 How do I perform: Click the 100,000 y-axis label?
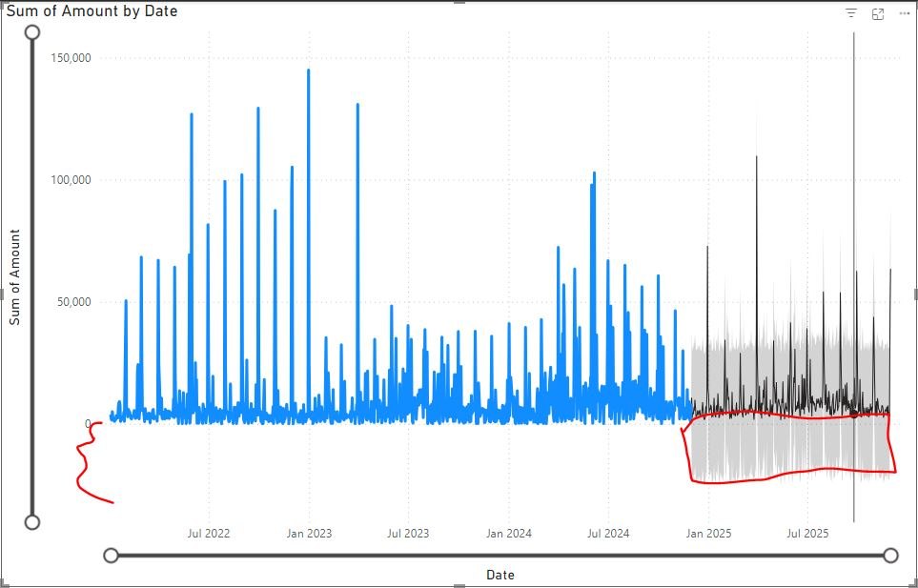coord(71,180)
